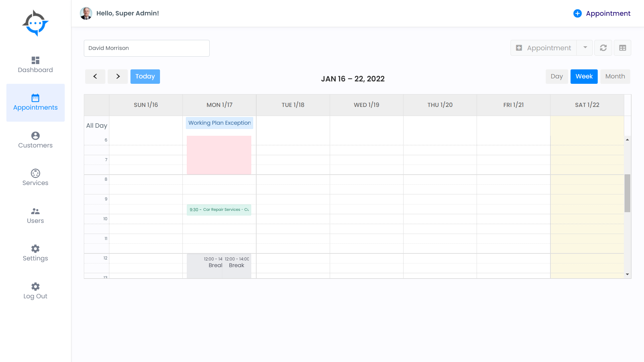Expand the Appointment button dropdown arrow
Screen dimensions: 644x362
pos(585,48)
